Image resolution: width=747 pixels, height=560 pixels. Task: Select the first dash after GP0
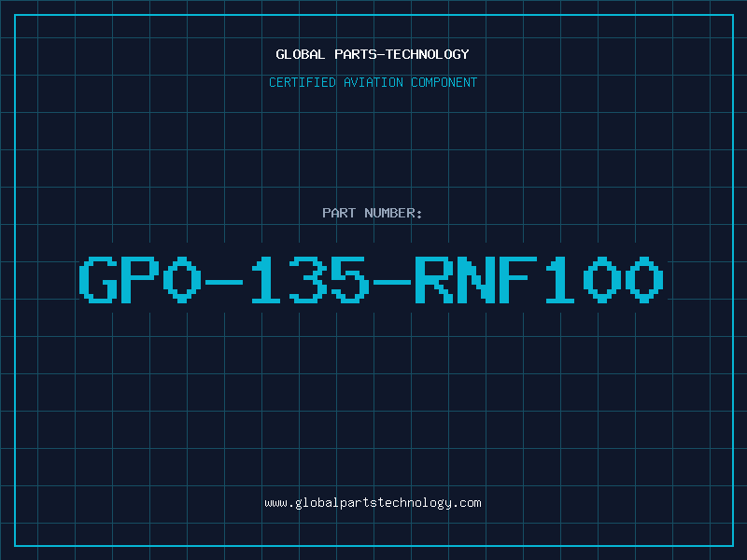223,279
